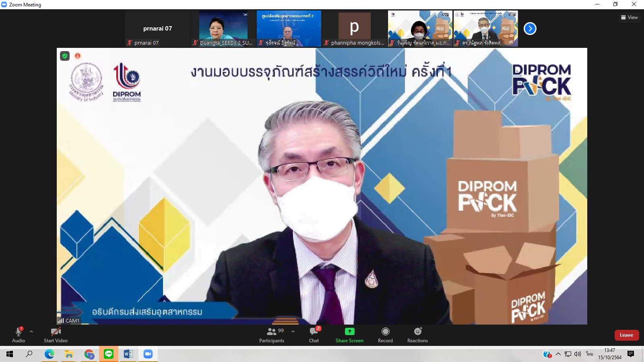Open the green encryption shield info icon
The image size is (644, 362).
click(x=65, y=56)
